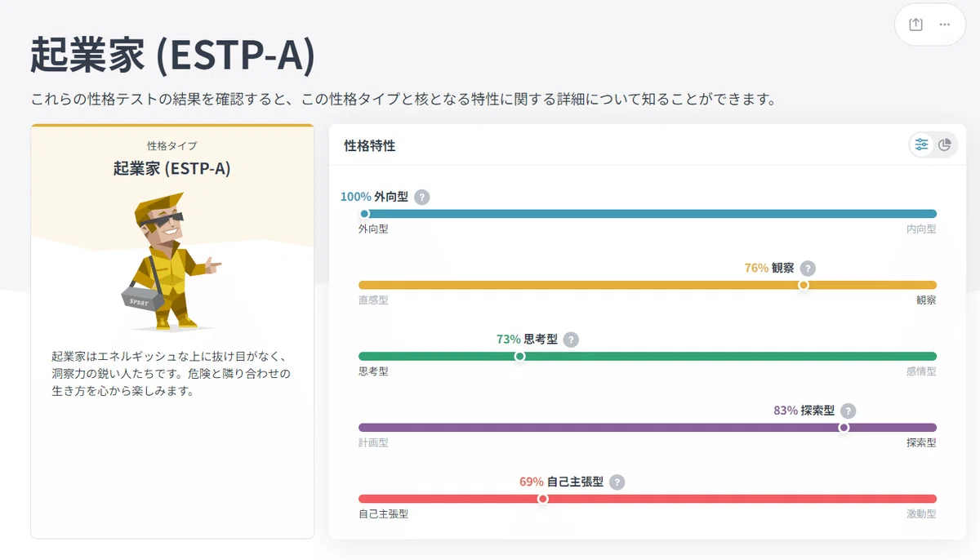Click the 激動型 label under red bar

click(x=921, y=513)
